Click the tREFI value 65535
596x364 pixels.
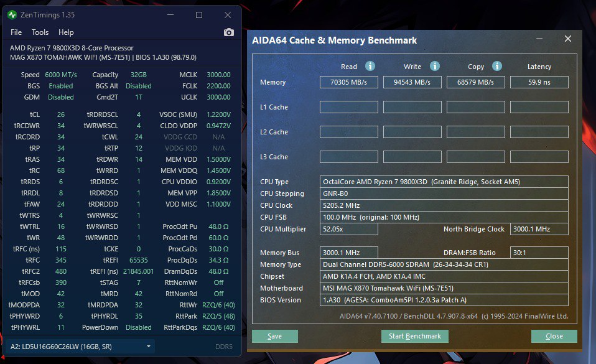tap(138, 260)
